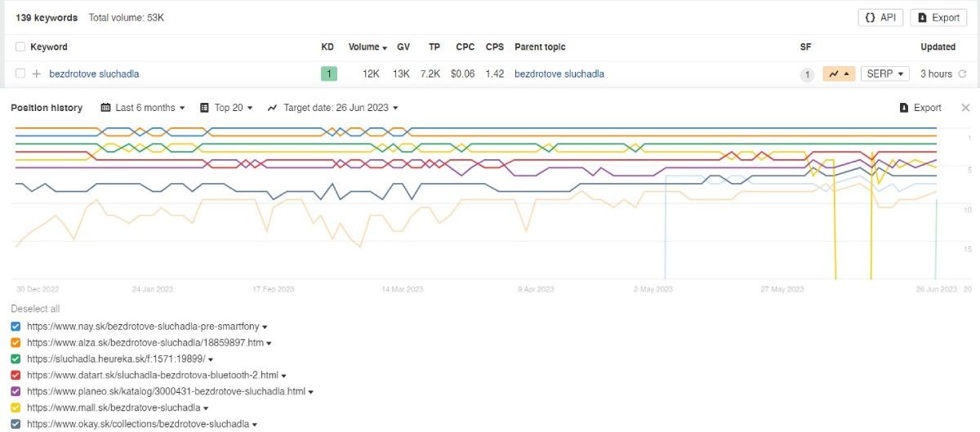
Task: Click Deselect all
Action: pyautogui.click(x=35, y=309)
